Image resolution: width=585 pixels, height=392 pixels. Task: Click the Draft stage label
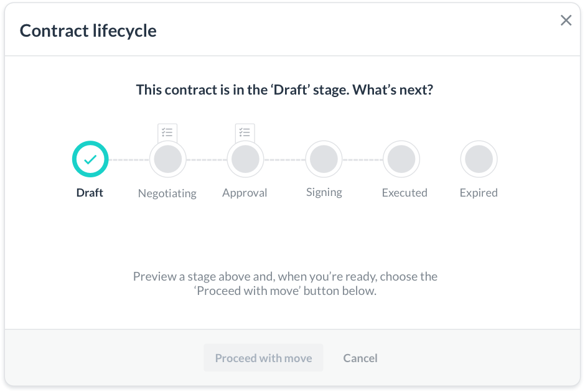[90, 192]
